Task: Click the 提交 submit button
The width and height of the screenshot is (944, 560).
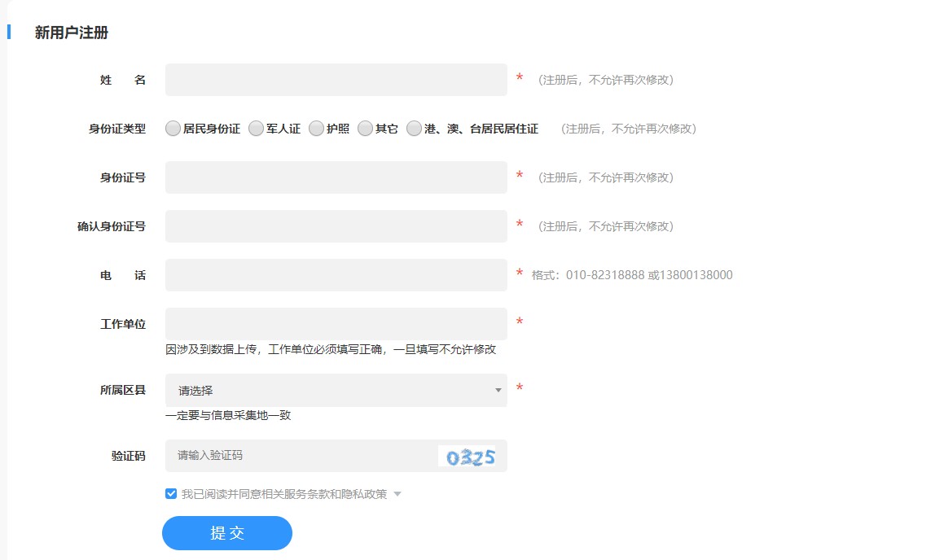Action: click(226, 533)
